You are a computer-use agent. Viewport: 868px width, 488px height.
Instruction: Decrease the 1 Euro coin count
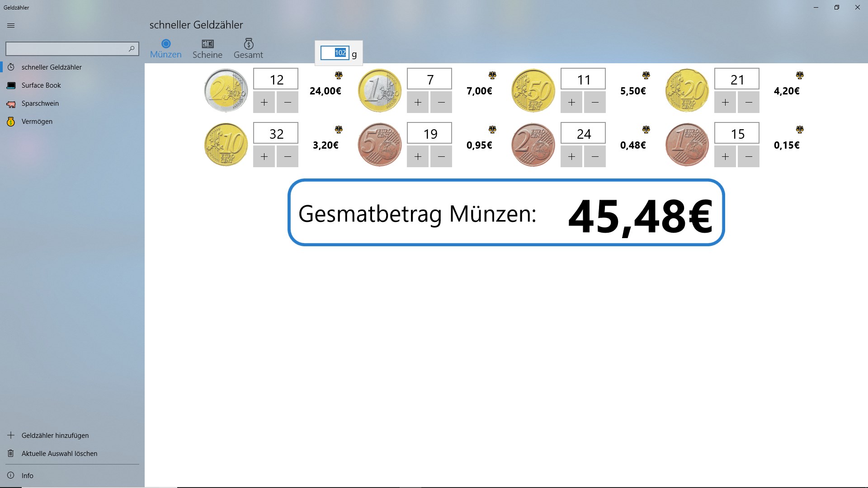click(x=441, y=103)
